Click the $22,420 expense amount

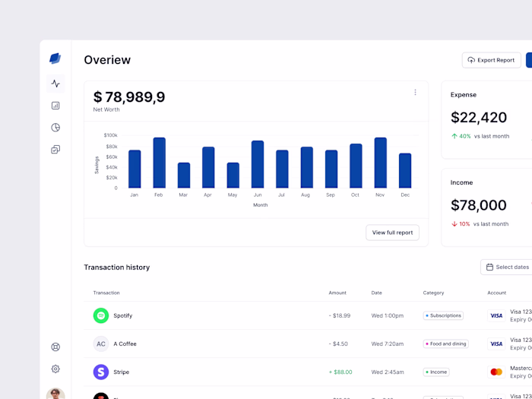(x=479, y=117)
